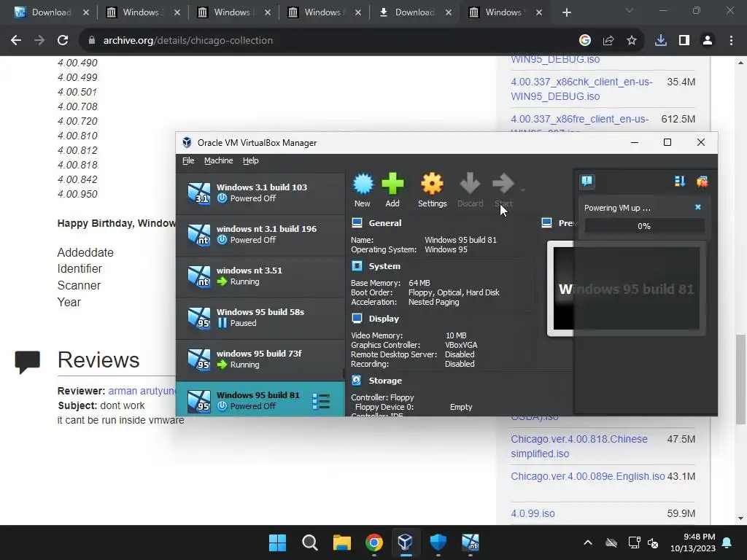This screenshot has width=747, height=560.
Task: Switch to the first Download browser tab
Action: coord(50,12)
